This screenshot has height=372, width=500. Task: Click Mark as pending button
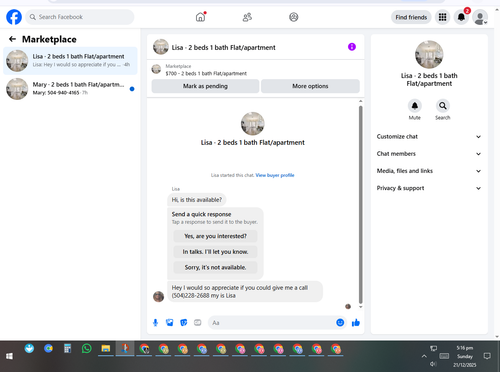(x=205, y=86)
